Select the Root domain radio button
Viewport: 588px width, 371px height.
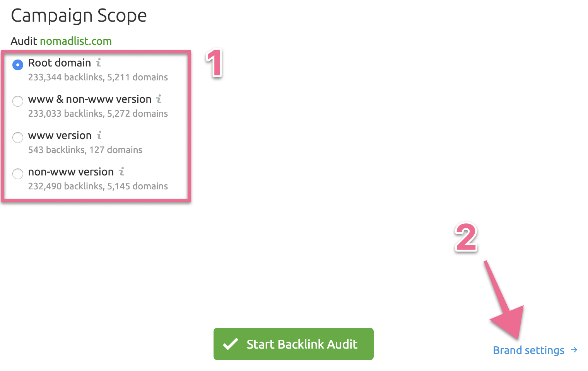(x=18, y=65)
